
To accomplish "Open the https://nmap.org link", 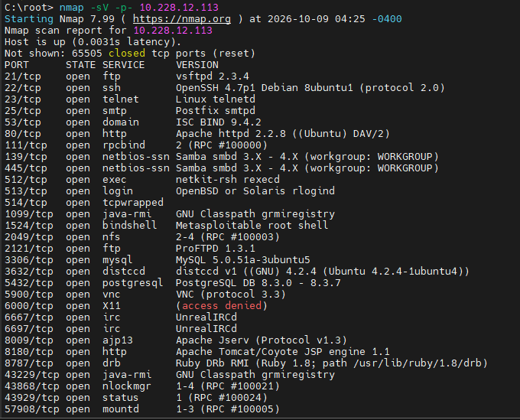I will coord(182,19).
